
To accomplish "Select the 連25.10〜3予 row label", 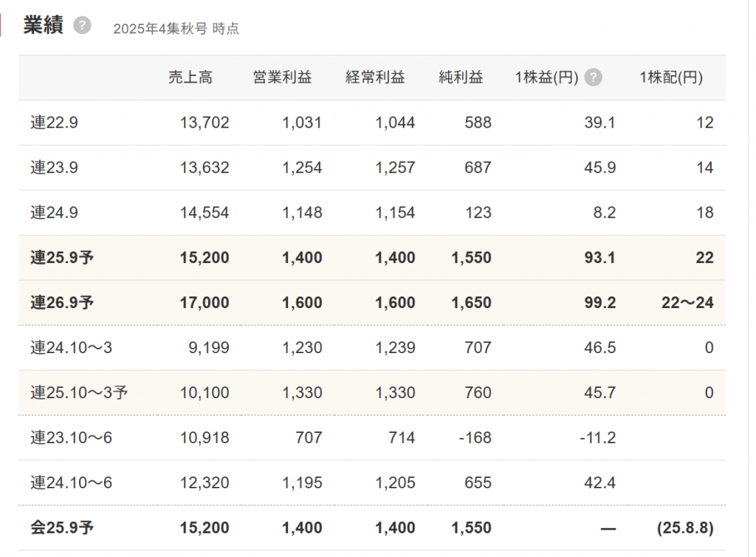I will (x=79, y=392).
